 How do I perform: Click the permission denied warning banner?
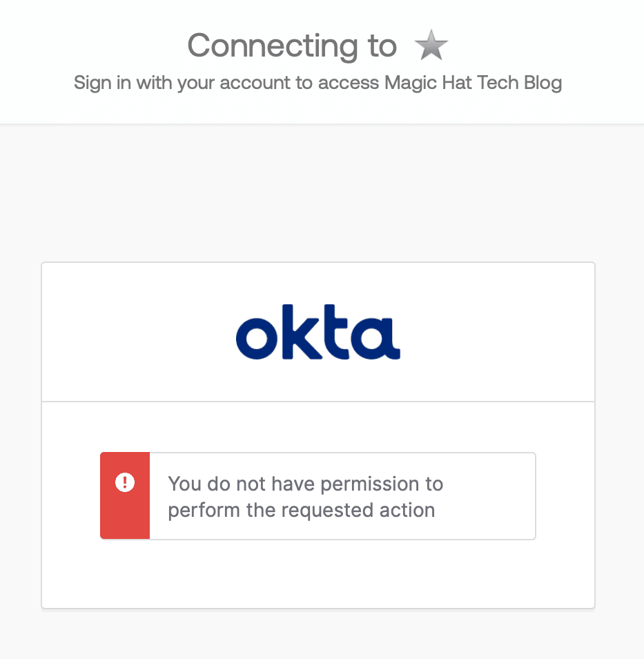point(318,495)
